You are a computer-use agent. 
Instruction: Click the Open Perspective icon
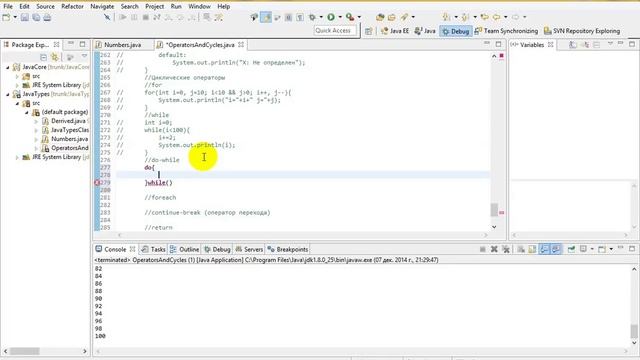369,31
